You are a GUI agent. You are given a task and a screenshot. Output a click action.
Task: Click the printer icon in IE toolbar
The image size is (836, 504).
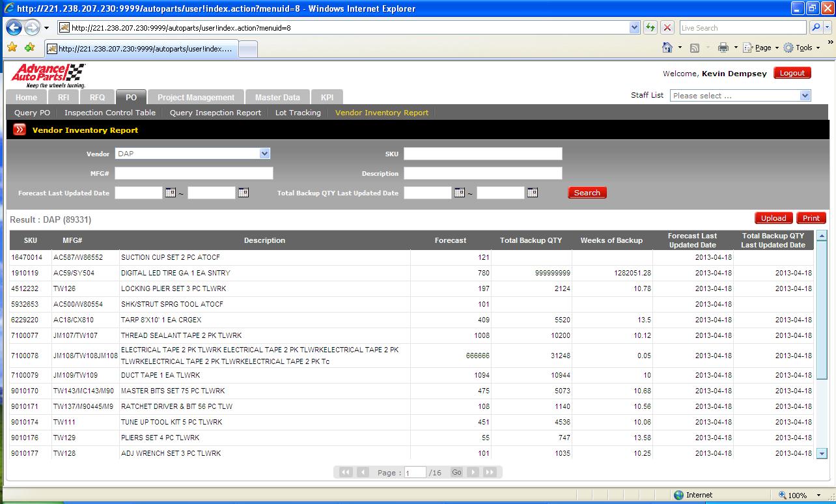tap(723, 48)
